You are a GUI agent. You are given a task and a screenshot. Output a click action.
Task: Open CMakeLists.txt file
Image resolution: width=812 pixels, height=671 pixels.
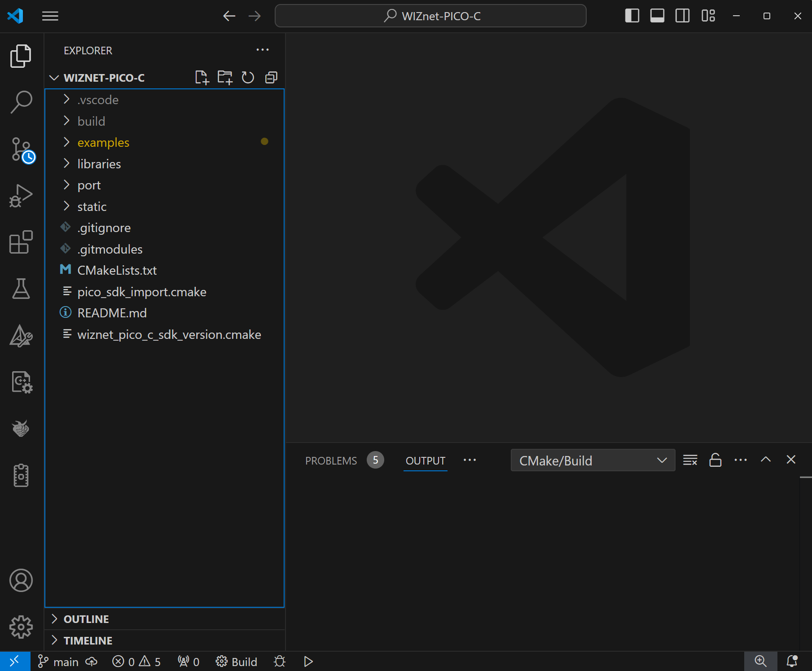coord(165,270)
